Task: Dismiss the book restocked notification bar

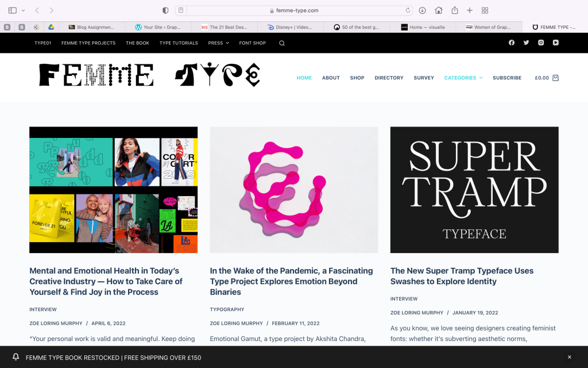Action: click(569, 357)
